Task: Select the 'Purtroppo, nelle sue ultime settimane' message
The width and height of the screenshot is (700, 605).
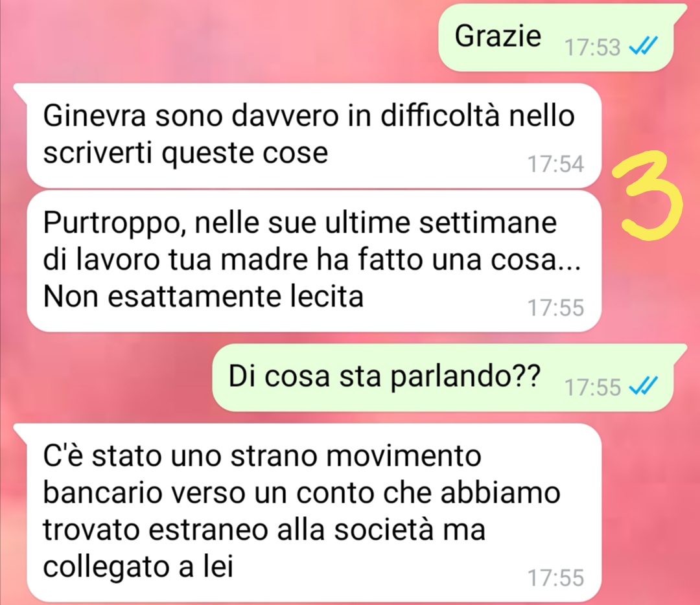Action: [x=314, y=261]
